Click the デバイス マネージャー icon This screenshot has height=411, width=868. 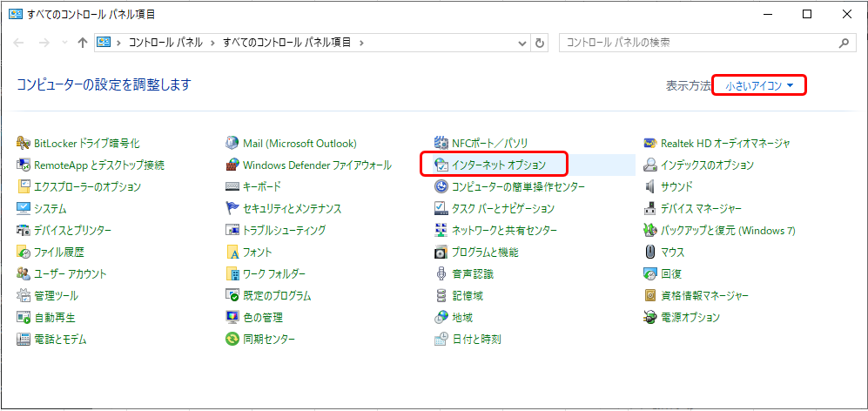[x=650, y=209]
